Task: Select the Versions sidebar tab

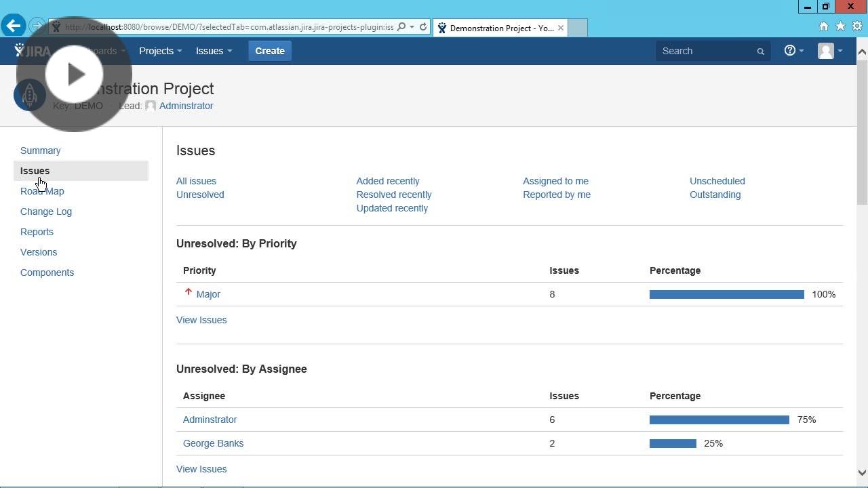Action: coord(39,252)
